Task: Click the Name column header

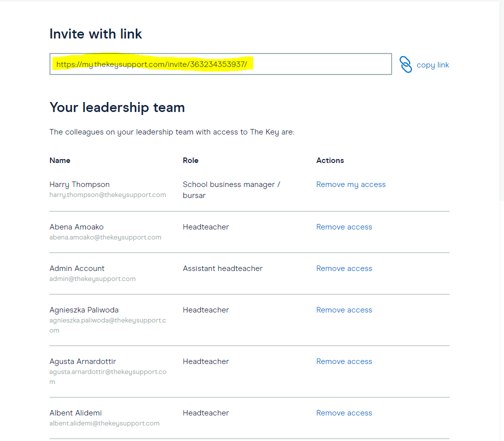Action: click(x=60, y=160)
